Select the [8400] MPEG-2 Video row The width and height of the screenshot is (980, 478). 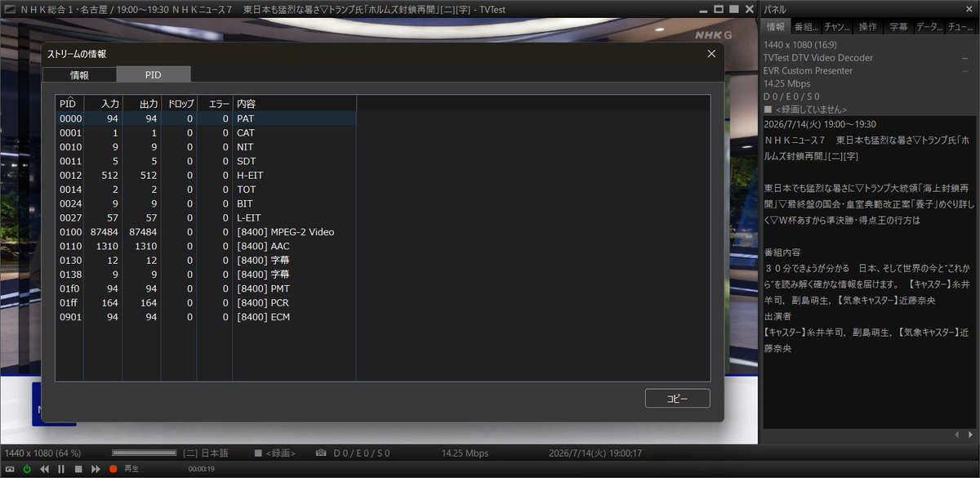pyautogui.click(x=206, y=232)
